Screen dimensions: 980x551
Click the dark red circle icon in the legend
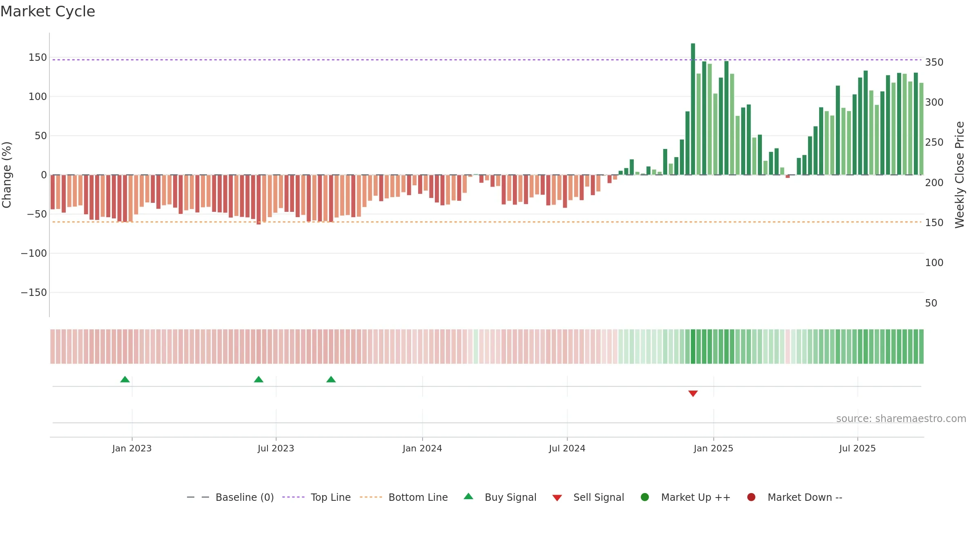pyautogui.click(x=751, y=497)
